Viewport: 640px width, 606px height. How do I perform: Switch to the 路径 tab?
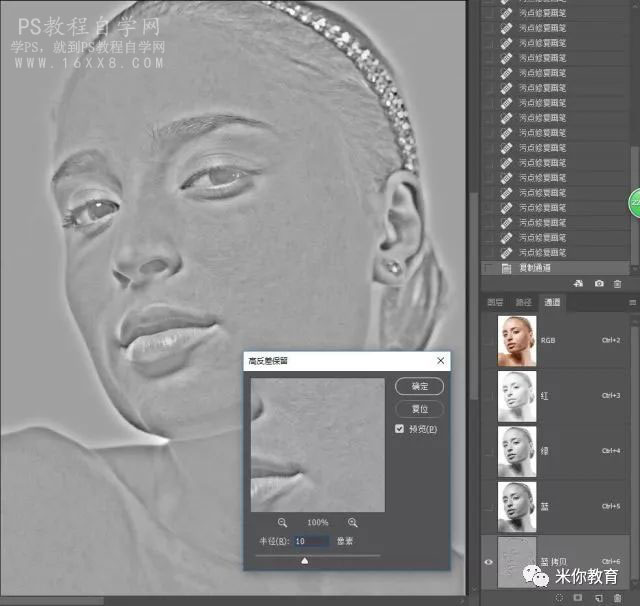524,302
